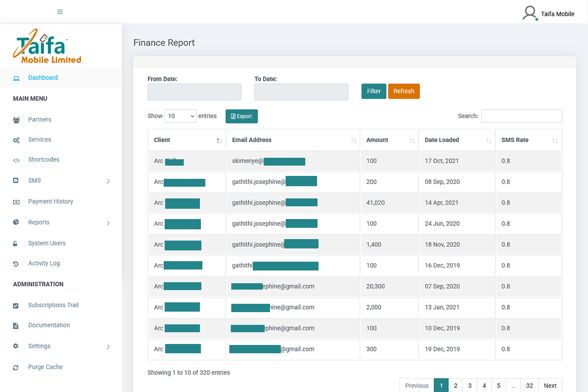
Task: Open Services via its gears icon
Action: 17,140
